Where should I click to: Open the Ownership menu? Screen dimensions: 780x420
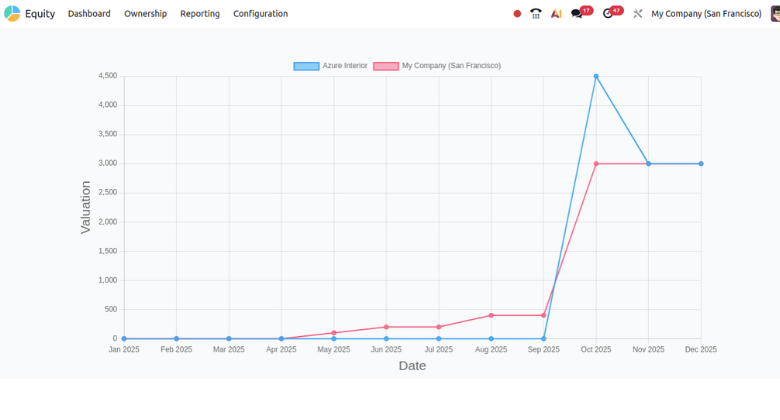145,14
